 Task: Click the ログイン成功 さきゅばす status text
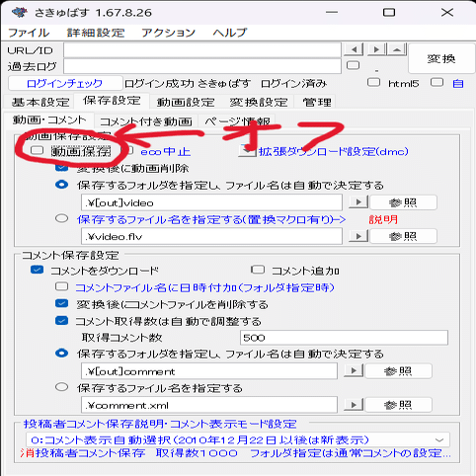tap(188, 84)
